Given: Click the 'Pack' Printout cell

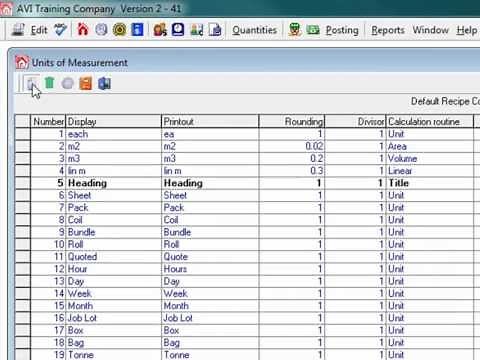Looking at the screenshot, I should coord(210,208).
